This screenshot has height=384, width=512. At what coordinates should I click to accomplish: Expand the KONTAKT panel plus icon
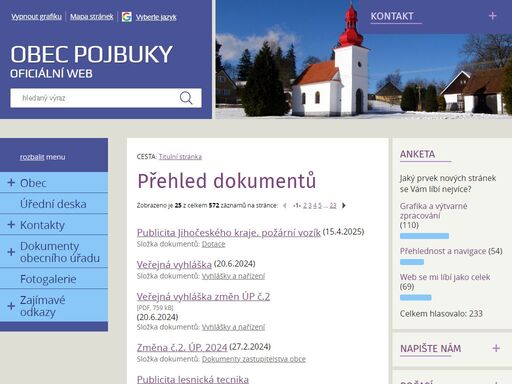coord(492,16)
